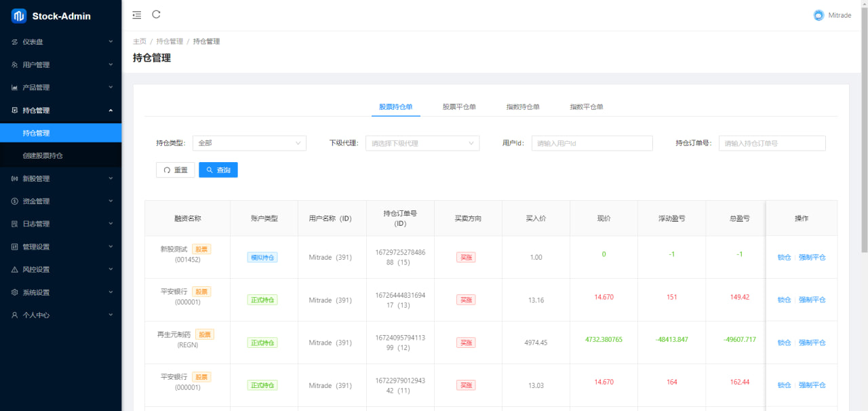
Task: Switch to the 股票平仓单 tab
Action: coord(459,107)
